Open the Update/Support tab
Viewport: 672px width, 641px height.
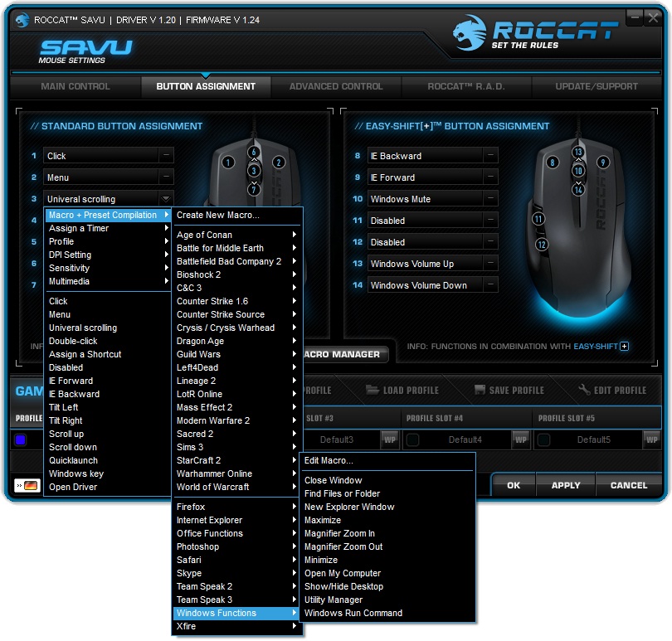(x=597, y=86)
